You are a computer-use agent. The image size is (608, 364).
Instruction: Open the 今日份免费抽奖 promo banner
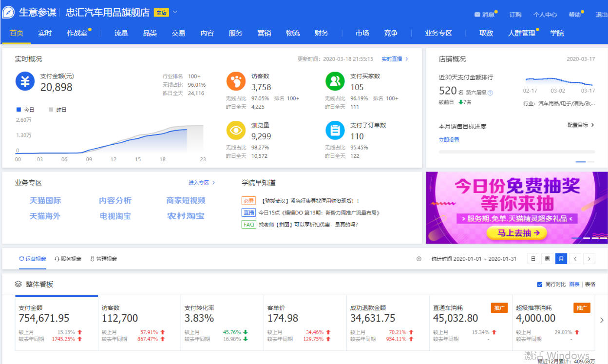coord(517,208)
